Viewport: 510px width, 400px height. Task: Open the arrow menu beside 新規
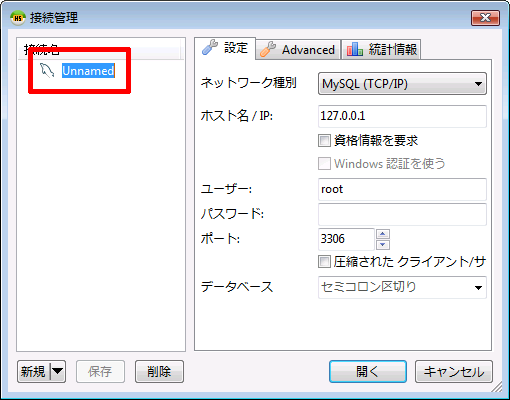[x=58, y=371]
